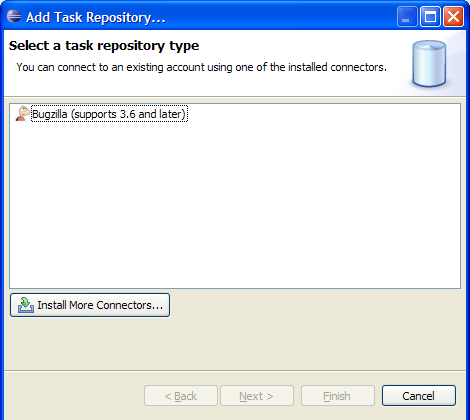
Task: Maximize the Add Task Repository dialog
Action: [x=430, y=16]
